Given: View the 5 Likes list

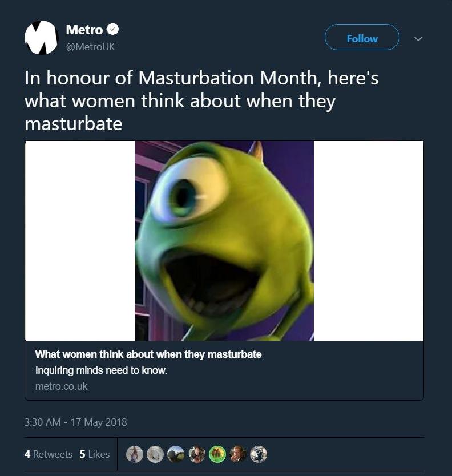Looking at the screenshot, I should [x=94, y=454].
